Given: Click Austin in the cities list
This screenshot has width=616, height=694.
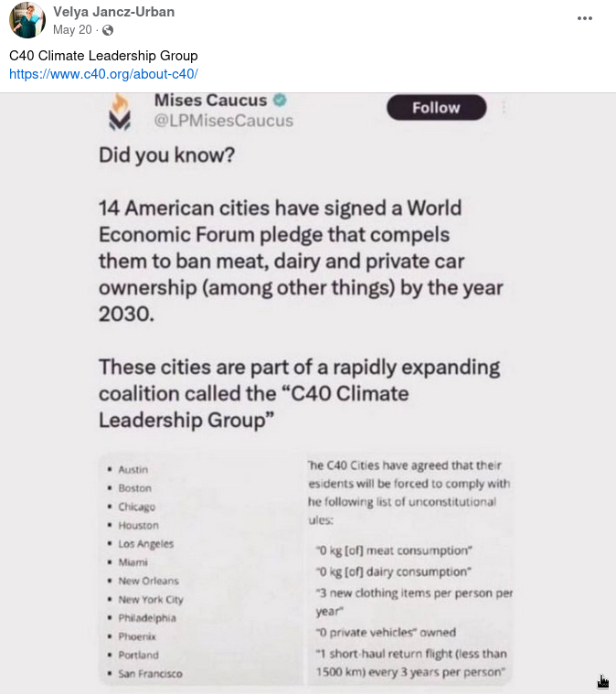Looking at the screenshot, I should point(133,469).
